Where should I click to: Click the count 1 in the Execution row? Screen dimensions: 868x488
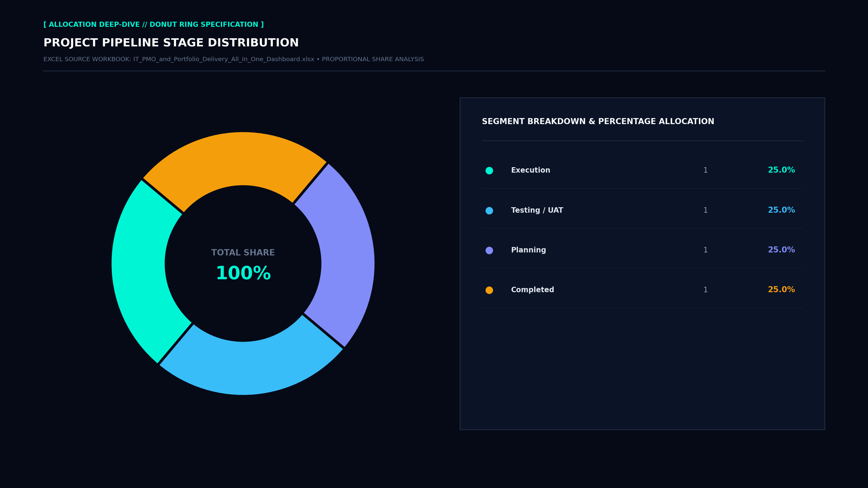pos(706,170)
